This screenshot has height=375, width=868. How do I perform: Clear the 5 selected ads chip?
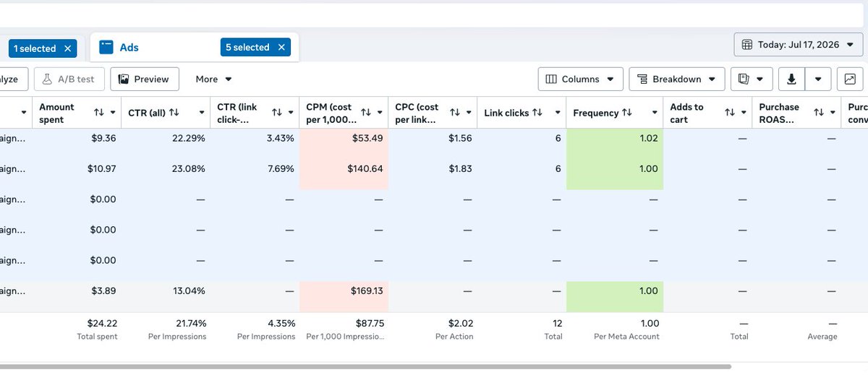[x=281, y=48]
